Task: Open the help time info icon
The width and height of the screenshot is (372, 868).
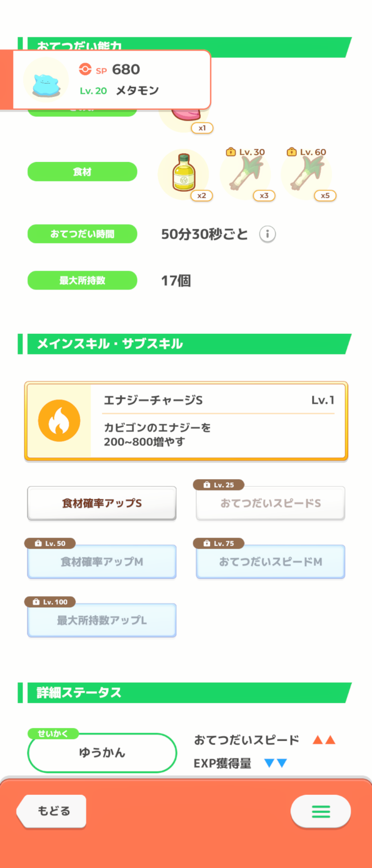Action: (x=267, y=234)
